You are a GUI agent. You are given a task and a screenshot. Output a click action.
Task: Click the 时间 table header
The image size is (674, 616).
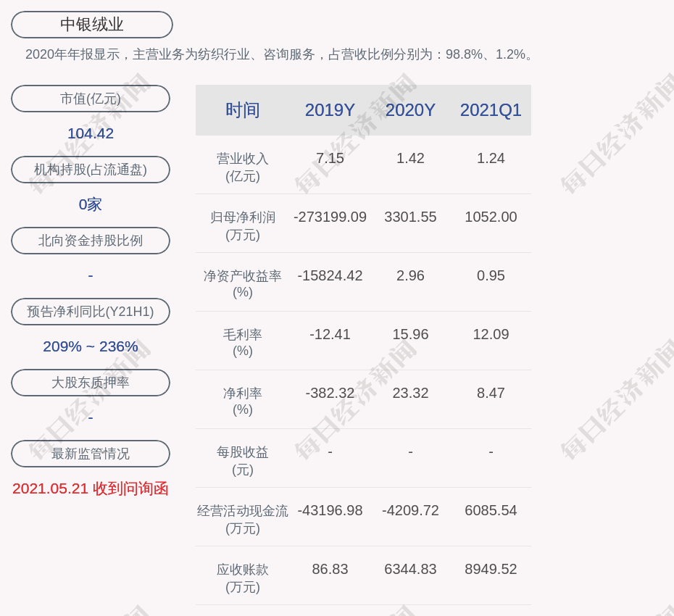243,110
